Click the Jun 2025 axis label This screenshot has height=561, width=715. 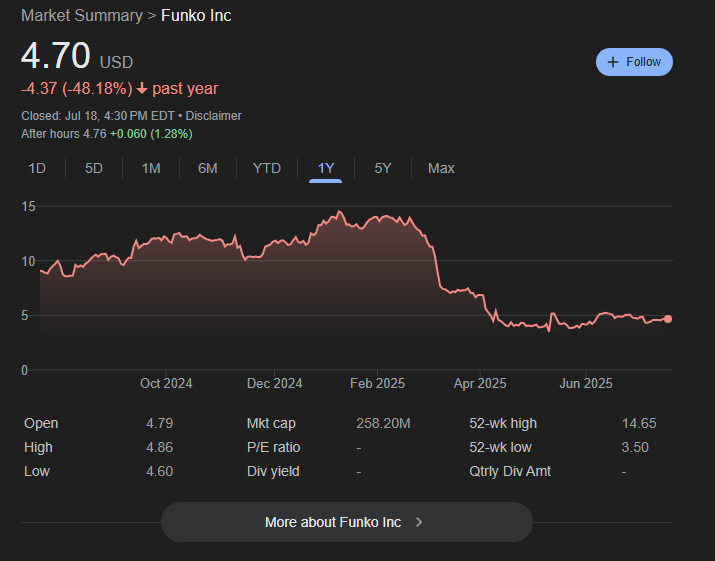pos(585,384)
